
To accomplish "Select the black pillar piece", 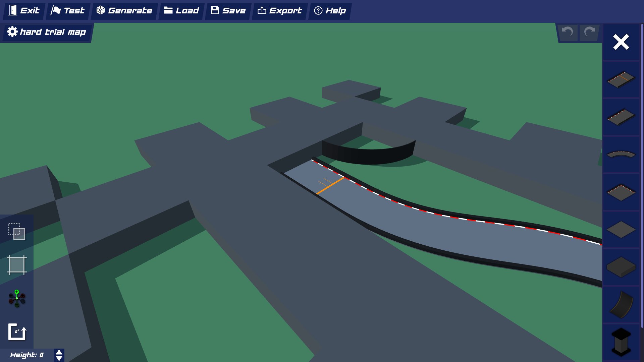I will 621,342.
